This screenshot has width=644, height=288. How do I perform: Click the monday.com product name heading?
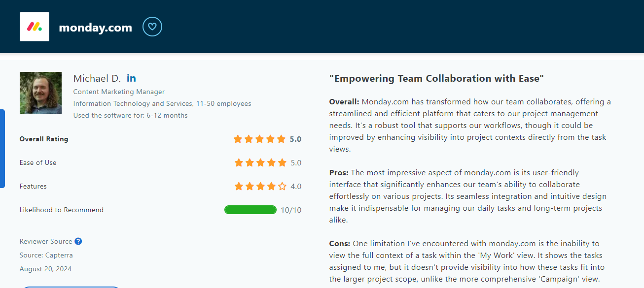click(x=96, y=28)
